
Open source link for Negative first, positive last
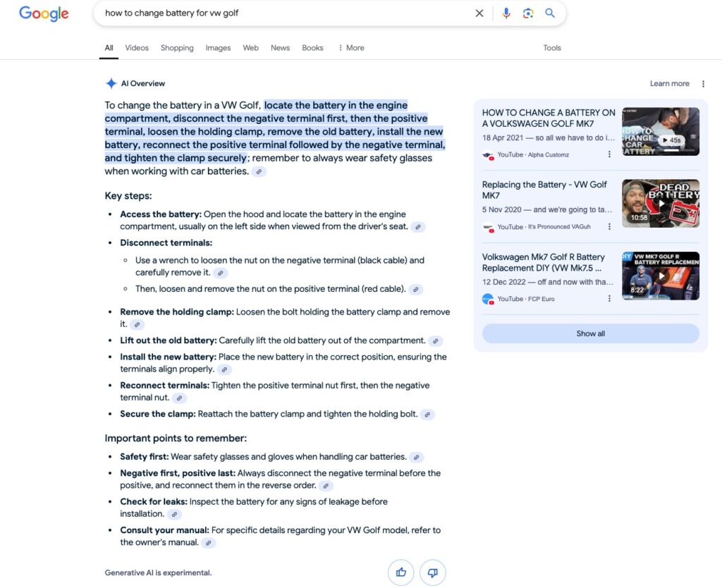tap(326, 486)
